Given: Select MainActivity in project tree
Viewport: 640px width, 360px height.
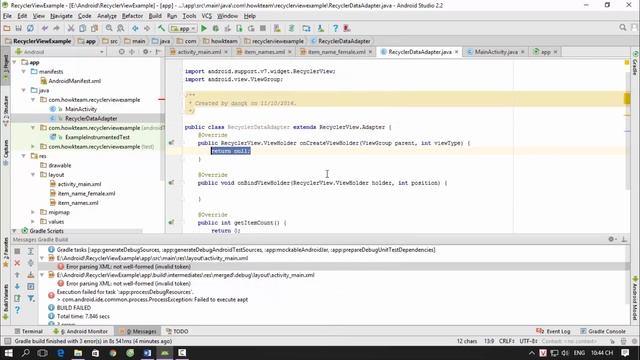Looking at the screenshot, I should coord(81,109).
